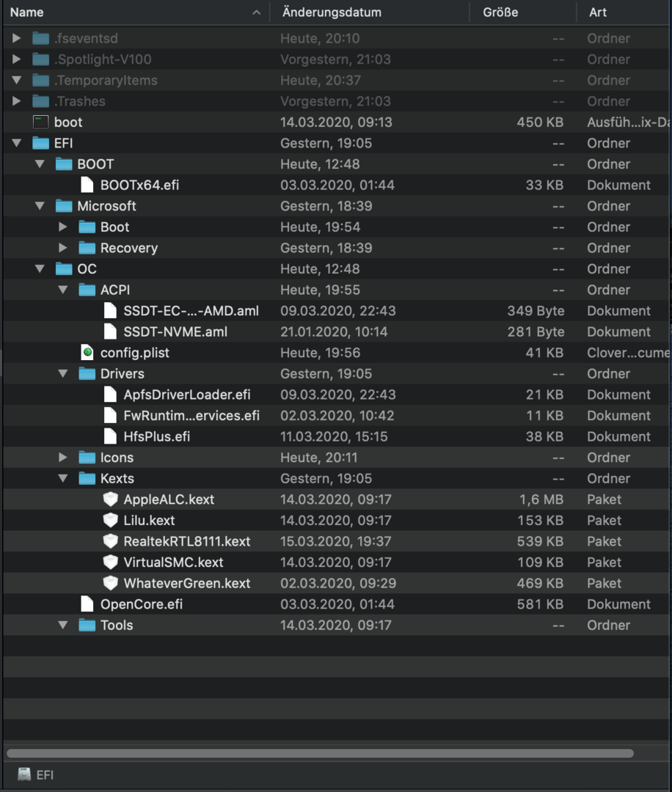Expand the Icons folder
The image size is (672, 792).
click(63, 458)
